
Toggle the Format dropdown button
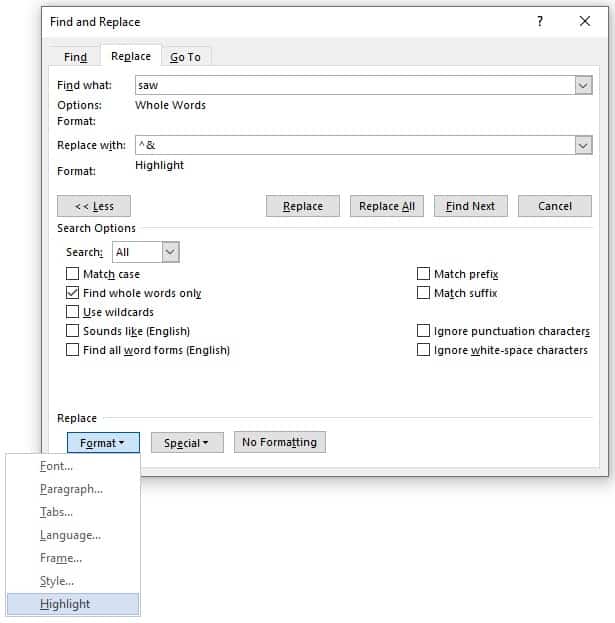click(x=103, y=443)
